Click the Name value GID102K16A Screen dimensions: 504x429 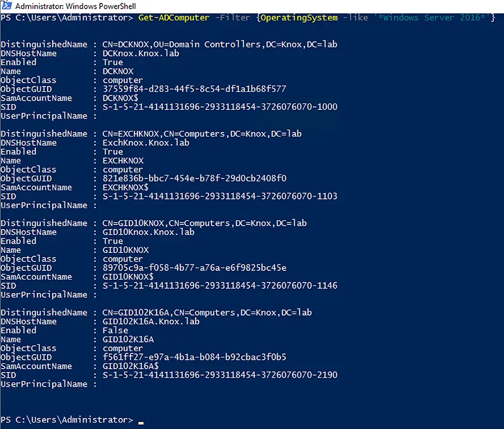(128, 339)
